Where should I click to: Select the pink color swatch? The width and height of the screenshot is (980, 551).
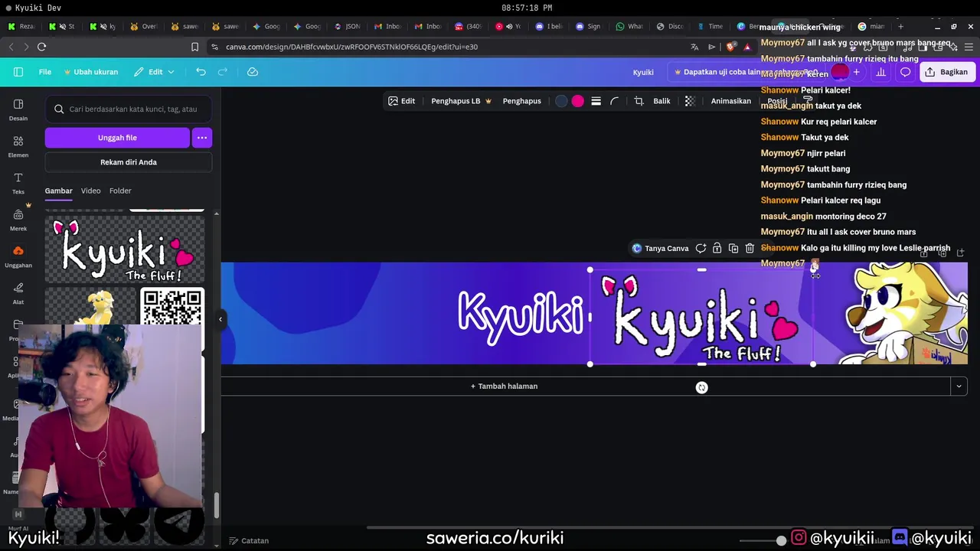pyautogui.click(x=577, y=101)
